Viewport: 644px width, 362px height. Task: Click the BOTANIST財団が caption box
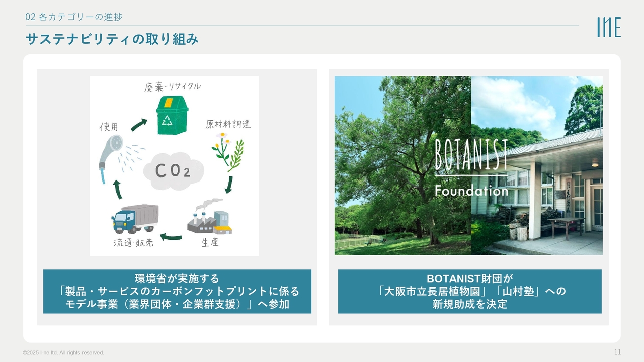pyautogui.click(x=469, y=291)
